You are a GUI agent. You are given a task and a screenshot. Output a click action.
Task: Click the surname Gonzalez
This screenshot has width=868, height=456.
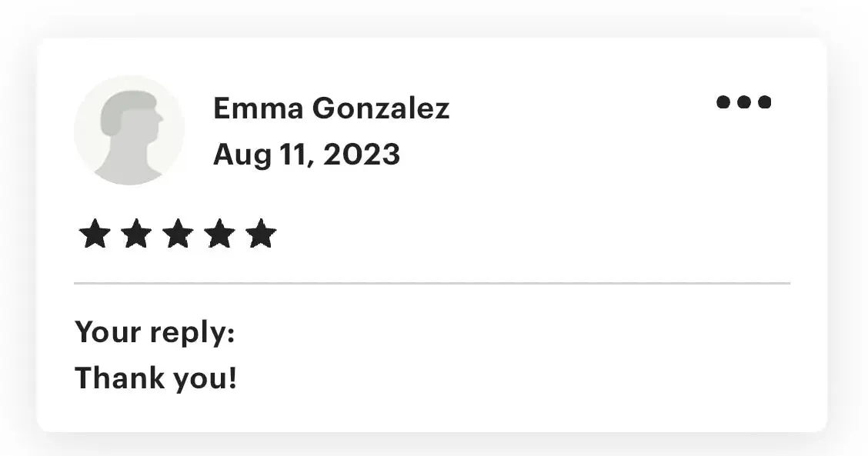pyautogui.click(x=381, y=108)
